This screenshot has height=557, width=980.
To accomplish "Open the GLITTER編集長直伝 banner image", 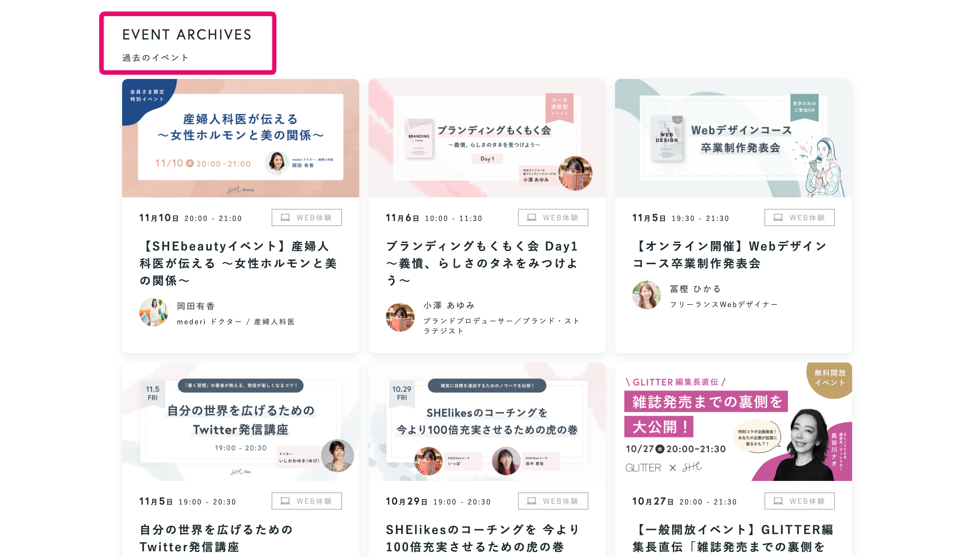I will 733,422.
